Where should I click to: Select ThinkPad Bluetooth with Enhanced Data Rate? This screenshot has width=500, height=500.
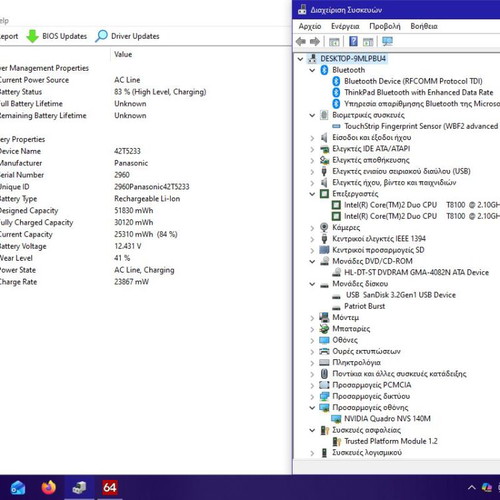pos(418,92)
